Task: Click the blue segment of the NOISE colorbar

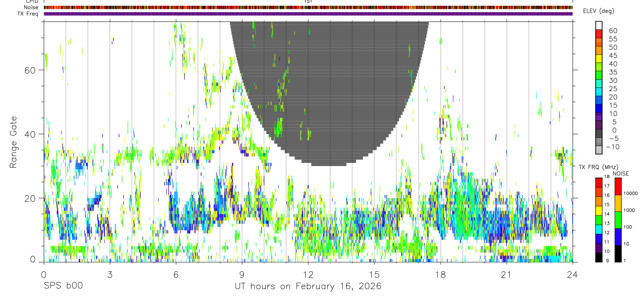Action: point(617,237)
